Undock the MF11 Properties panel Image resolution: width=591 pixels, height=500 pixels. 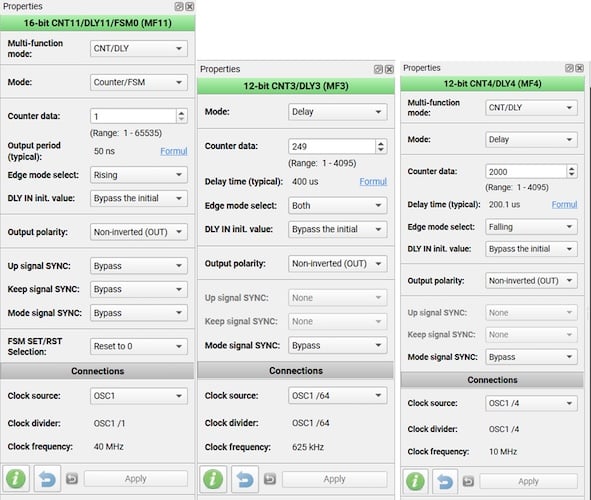click(179, 6)
